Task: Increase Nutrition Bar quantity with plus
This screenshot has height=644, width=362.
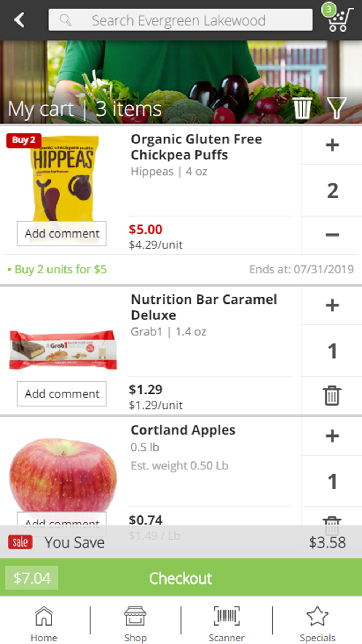Action: click(332, 306)
